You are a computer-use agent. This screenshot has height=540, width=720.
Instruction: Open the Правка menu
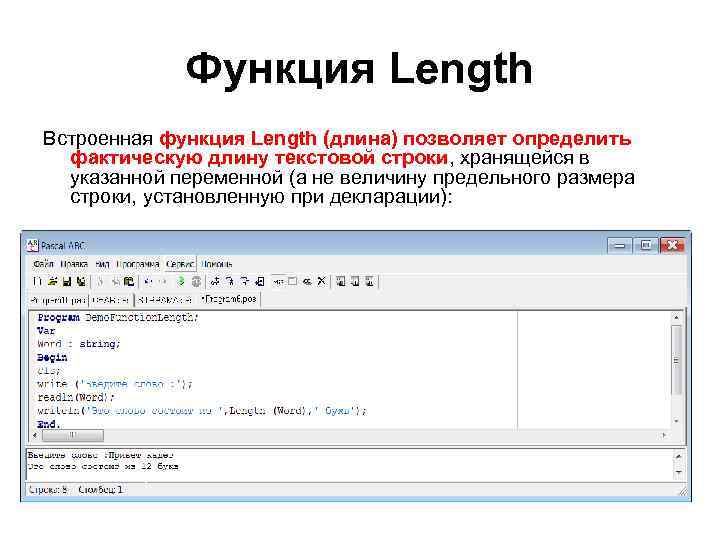tap(74, 264)
